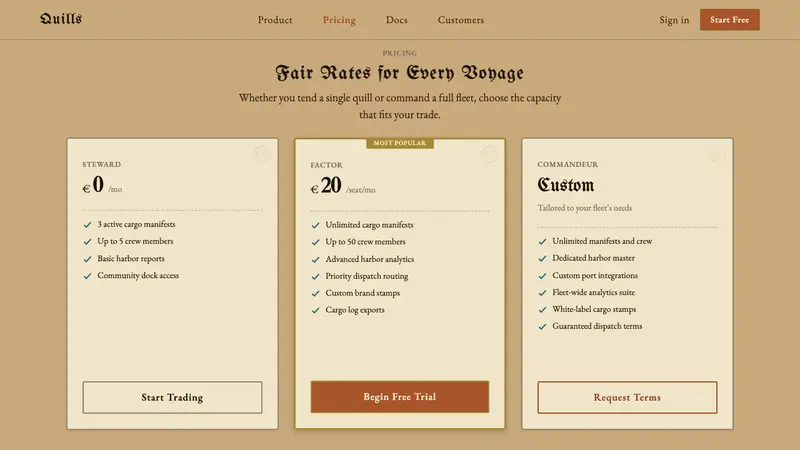
Task: Click the 'Dedicated harbor master' text
Action: (x=593, y=258)
